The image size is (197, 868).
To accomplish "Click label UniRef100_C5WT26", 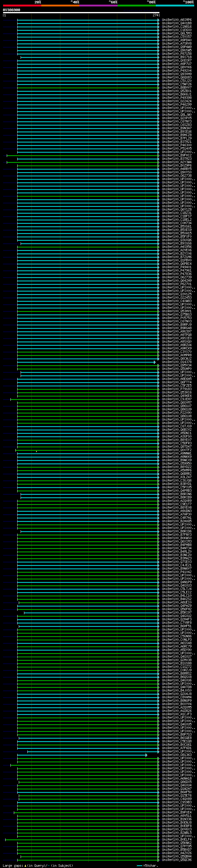I will click(177, 84).
